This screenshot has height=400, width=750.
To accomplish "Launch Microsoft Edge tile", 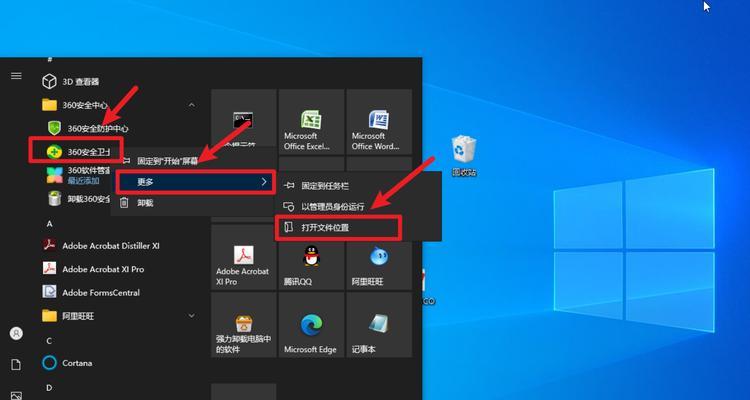I will pos(311,325).
